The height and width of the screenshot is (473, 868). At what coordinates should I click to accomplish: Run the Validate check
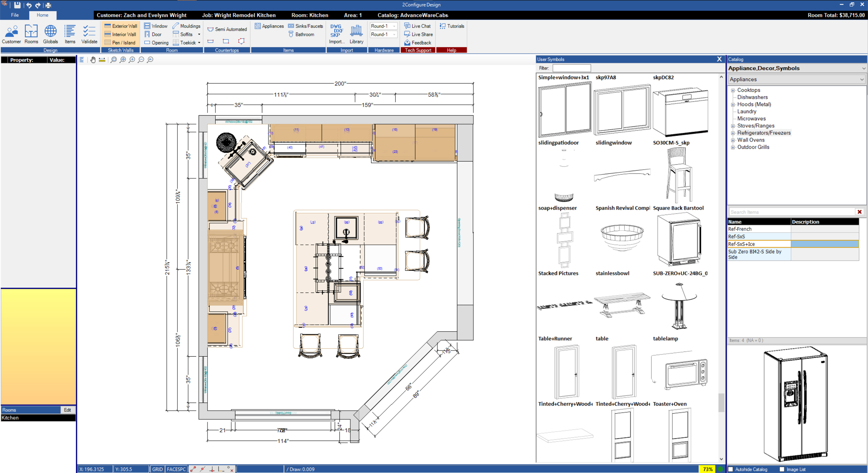click(89, 34)
